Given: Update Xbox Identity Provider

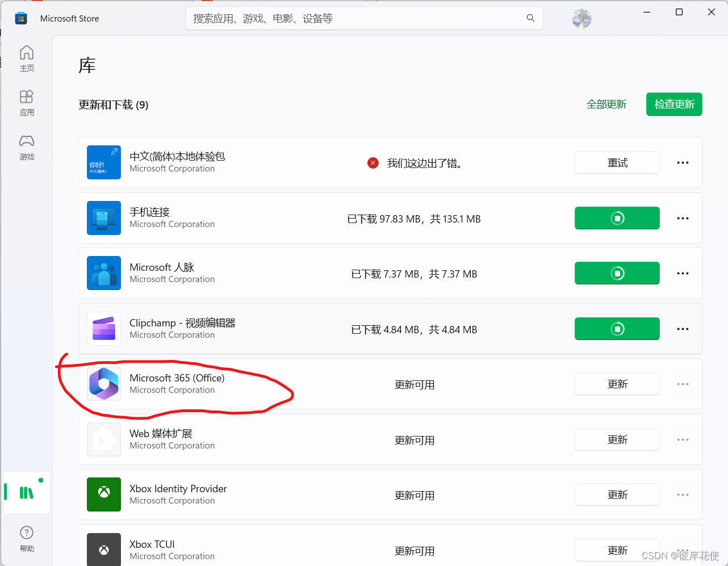Looking at the screenshot, I should tap(617, 494).
